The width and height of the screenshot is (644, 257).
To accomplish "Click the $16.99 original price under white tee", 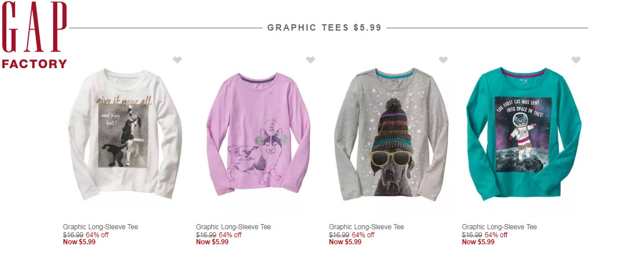I will point(73,235).
